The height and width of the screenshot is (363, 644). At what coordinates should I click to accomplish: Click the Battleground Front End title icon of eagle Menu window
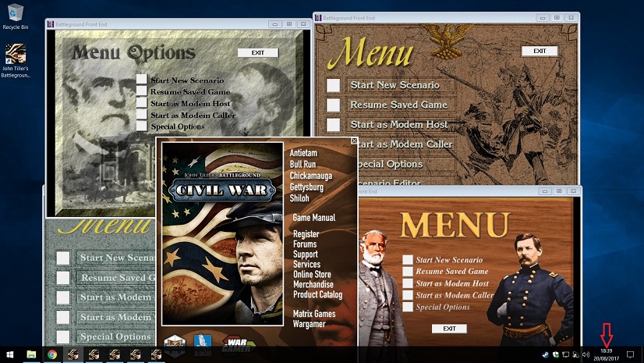(318, 18)
